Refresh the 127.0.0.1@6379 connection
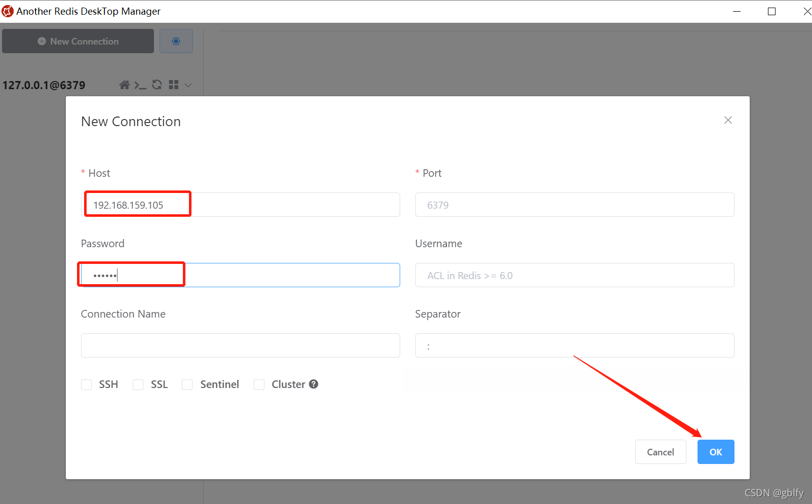812x504 pixels. tap(157, 85)
